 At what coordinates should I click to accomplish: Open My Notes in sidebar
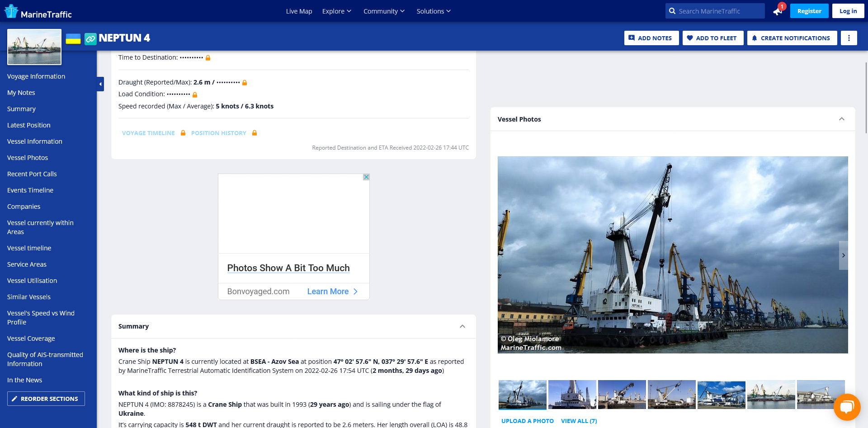pos(21,93)
